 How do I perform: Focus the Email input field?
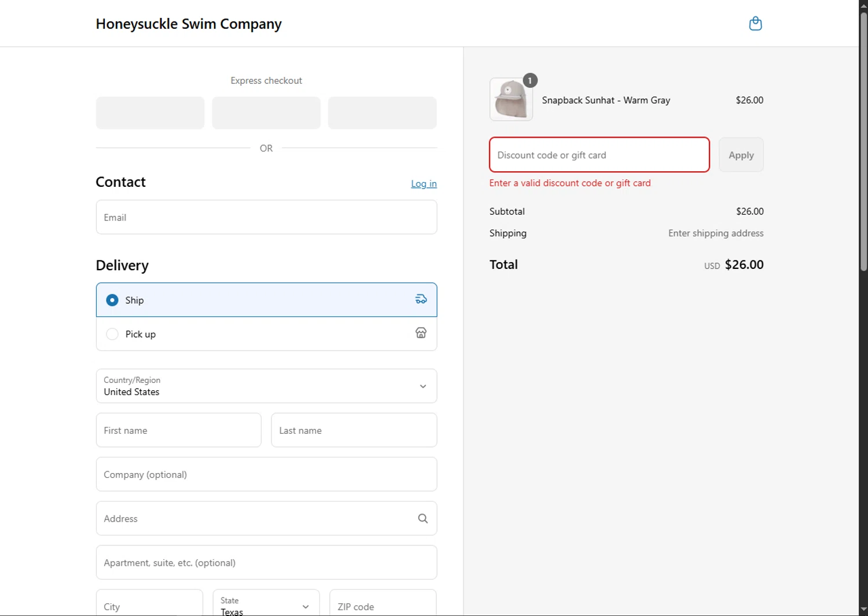(x=266, y=217)
